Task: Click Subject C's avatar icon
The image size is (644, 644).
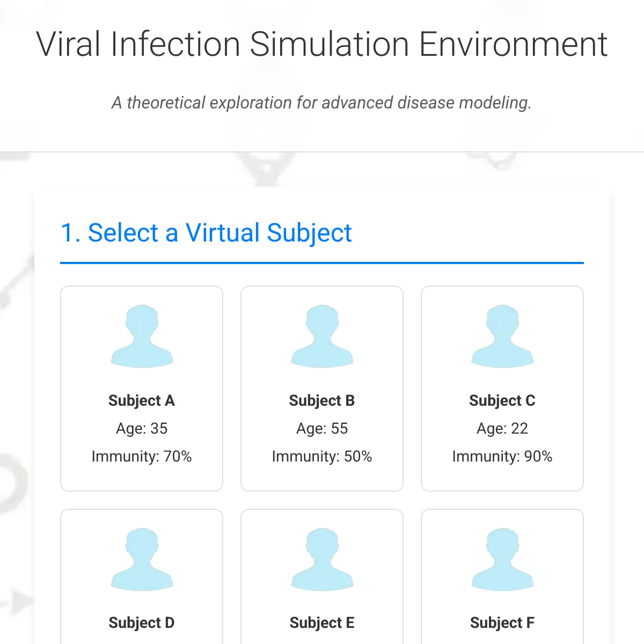Action: coord(502,335)
